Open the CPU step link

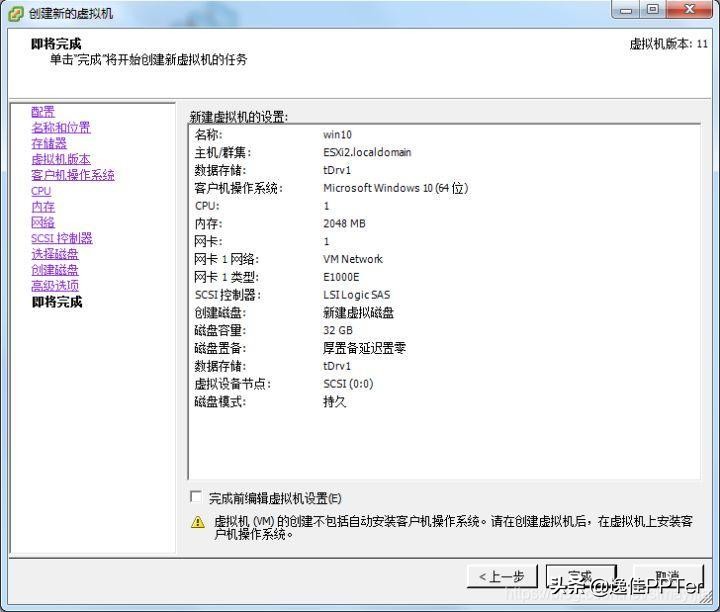41,191
